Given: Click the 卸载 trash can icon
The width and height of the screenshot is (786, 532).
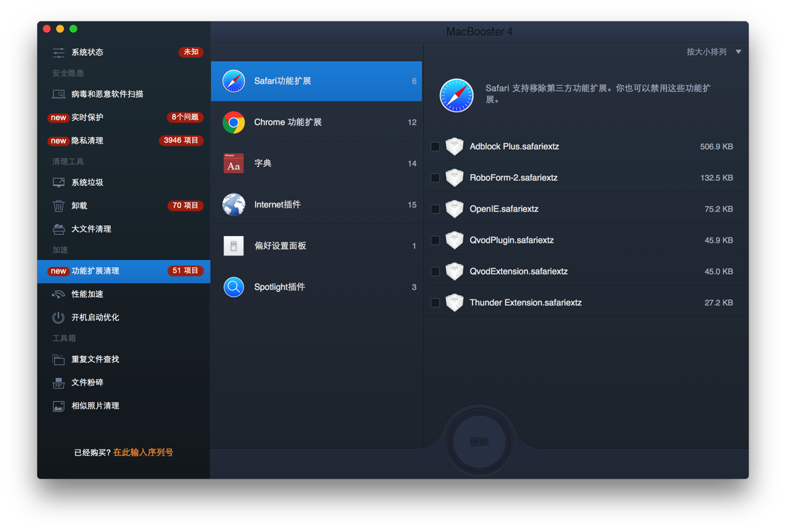Looking at the screenshot, I should [x=59, y=206].
